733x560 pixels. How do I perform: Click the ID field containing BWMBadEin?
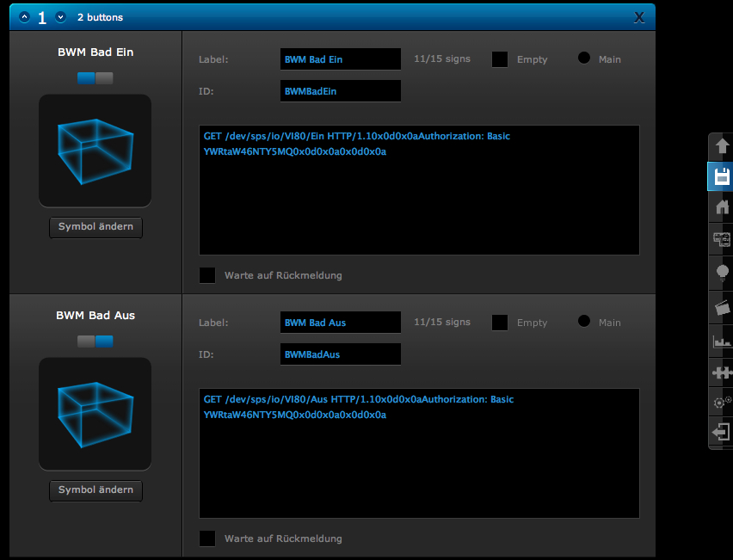tap(341, 90)
